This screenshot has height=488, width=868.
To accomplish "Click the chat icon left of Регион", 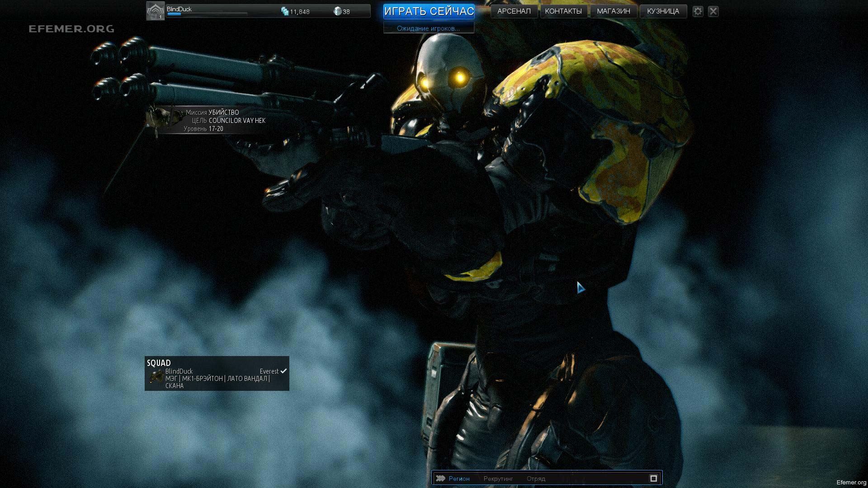I will [440, 478].
